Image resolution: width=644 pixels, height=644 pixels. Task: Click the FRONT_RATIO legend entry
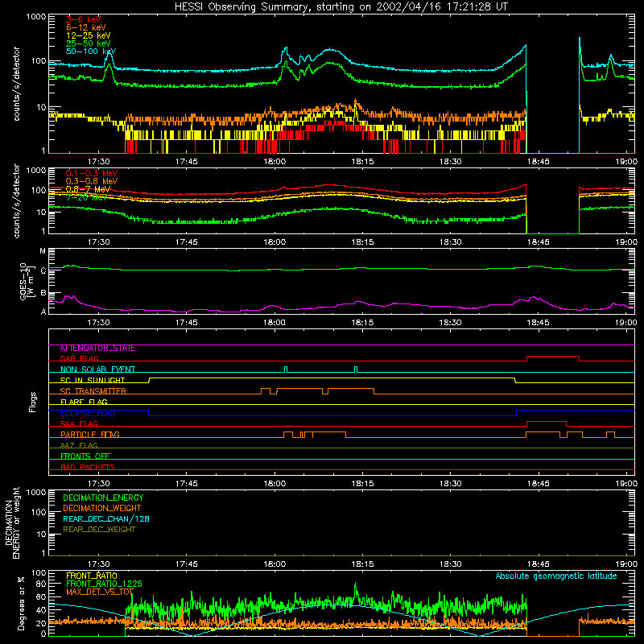[x=92, y=576]
